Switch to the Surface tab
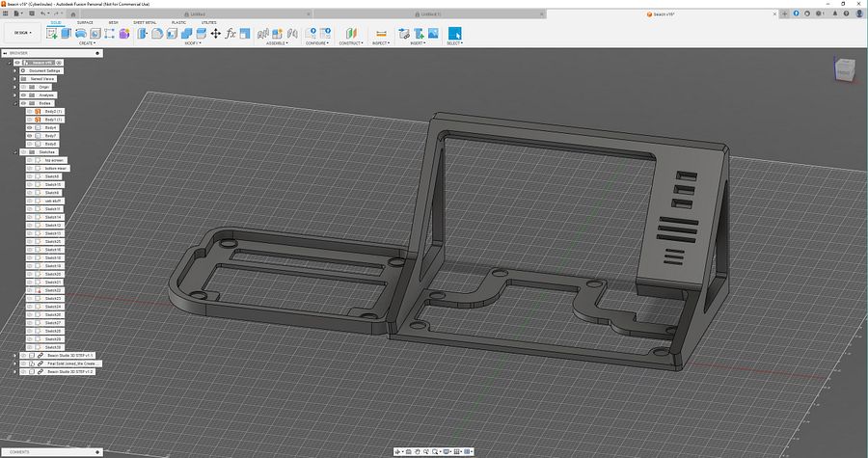This screenshot has width=868, height=458. [x=85, y=23]
